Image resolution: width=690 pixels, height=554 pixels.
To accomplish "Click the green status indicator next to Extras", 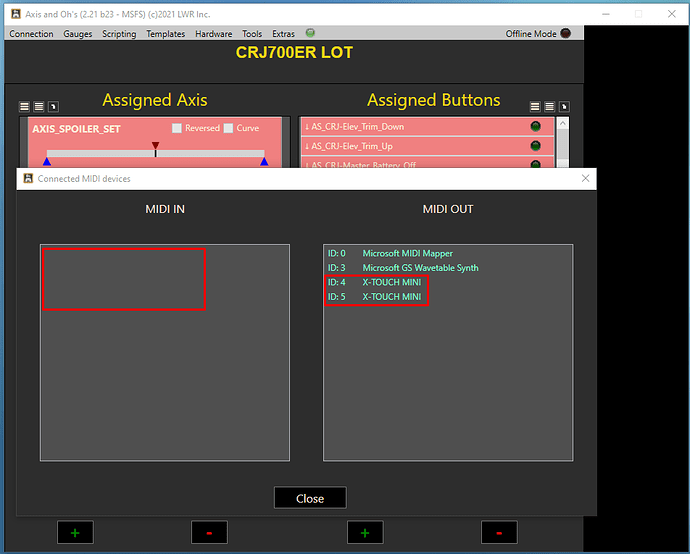I will 309,33.
